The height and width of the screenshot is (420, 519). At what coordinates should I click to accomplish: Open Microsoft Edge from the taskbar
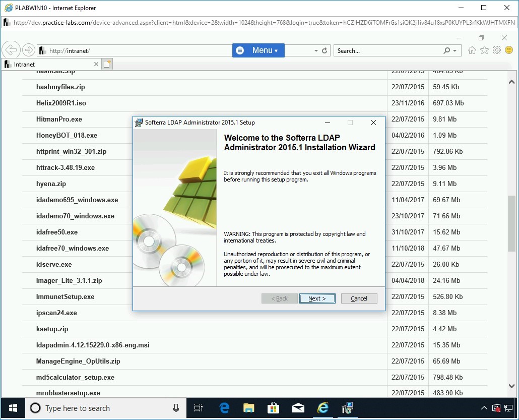pyautogui.click(x=224, y=408)
